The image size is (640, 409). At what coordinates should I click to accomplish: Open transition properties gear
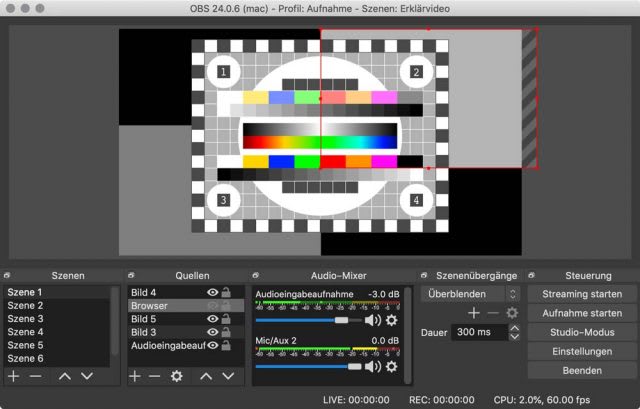[512, 313]
